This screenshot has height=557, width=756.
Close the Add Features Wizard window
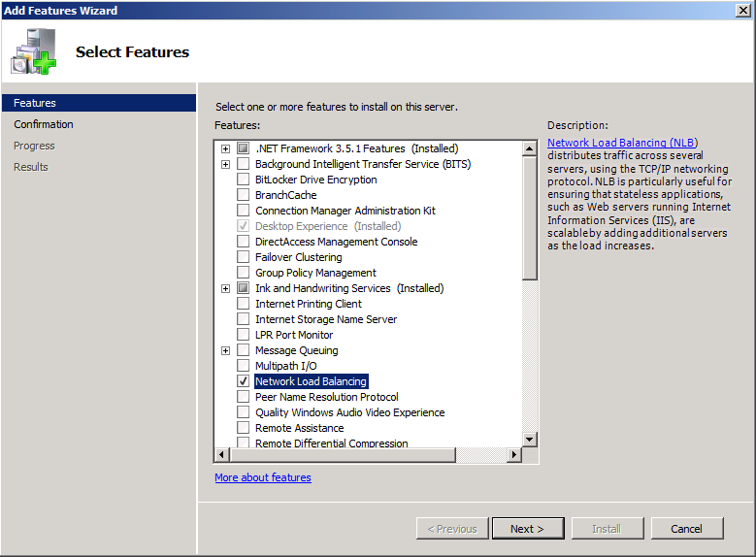742,11
